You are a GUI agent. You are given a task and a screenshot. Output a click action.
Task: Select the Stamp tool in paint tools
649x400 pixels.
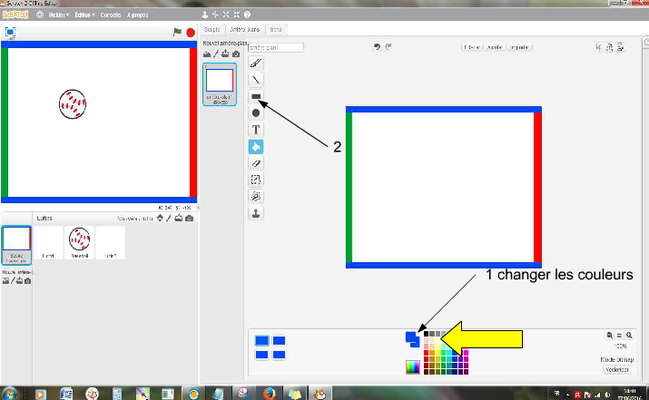(x=256, y=213)
